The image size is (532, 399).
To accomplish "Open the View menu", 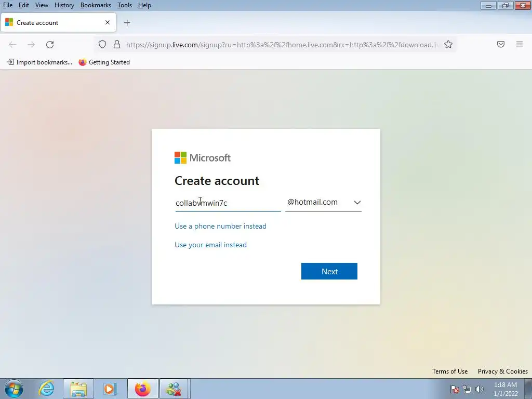I will tap(42, 5).
